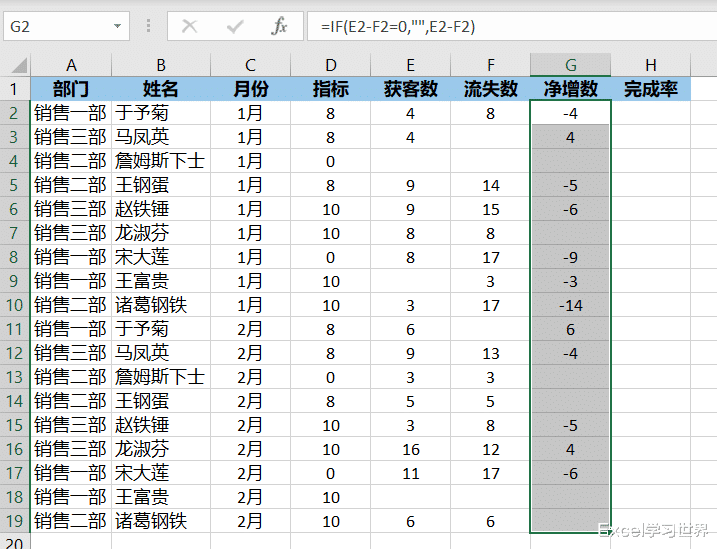Click cell E16 showing 16
The image size is (717, 549).
click(x=410, y=449)
